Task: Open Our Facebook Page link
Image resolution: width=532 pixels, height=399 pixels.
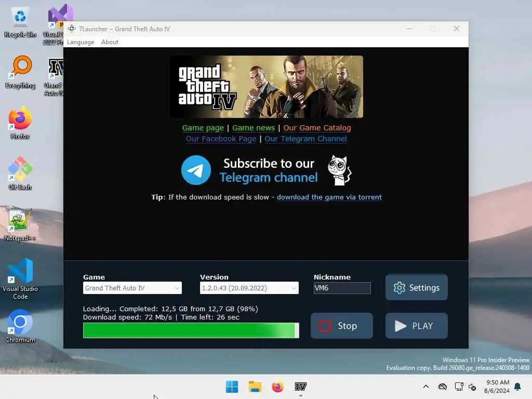Action: pyautogui.click(x=221, y=139)
